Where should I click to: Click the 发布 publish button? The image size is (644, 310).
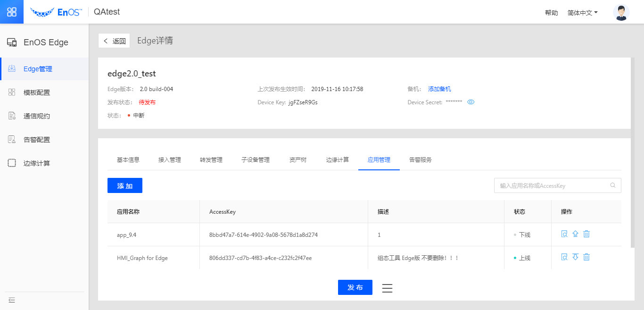pos(355,287)
